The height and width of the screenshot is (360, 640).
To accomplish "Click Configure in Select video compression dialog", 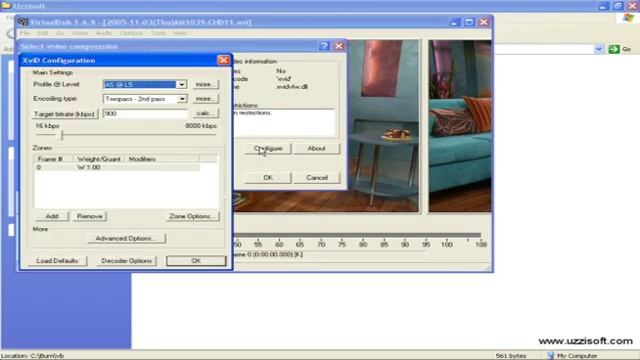I will [268, 149].
